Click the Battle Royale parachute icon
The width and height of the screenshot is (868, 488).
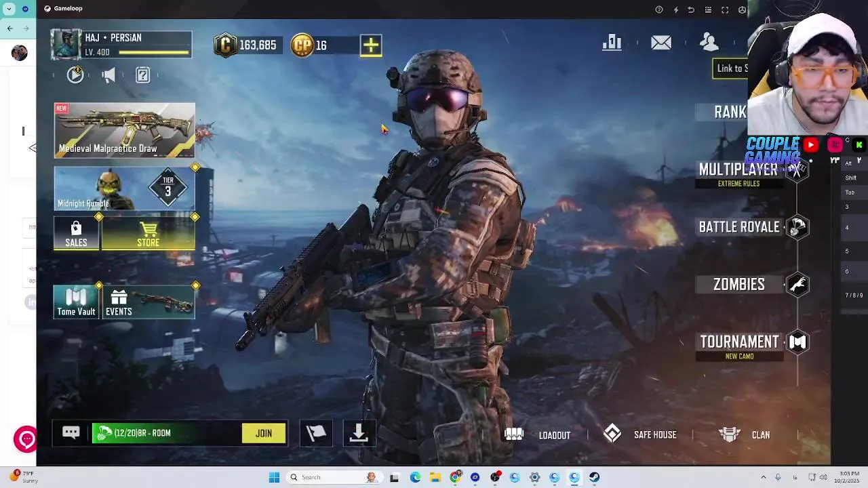coord(797,227)
